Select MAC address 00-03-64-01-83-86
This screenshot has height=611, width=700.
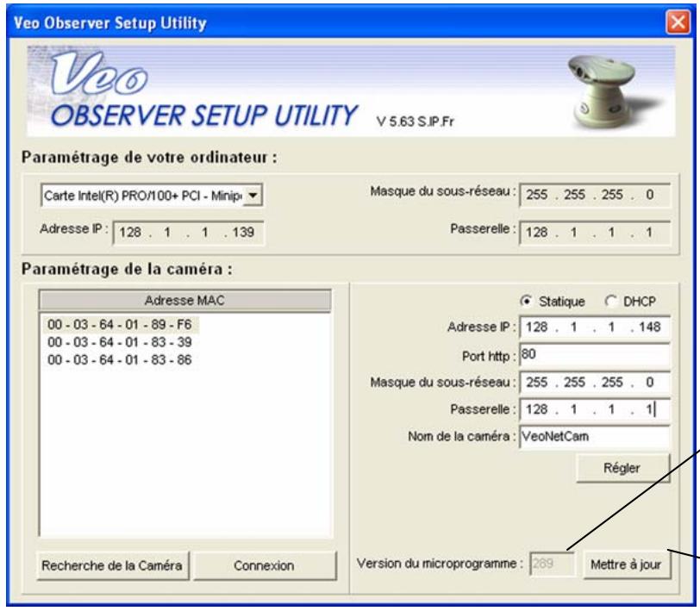point(120,359)
